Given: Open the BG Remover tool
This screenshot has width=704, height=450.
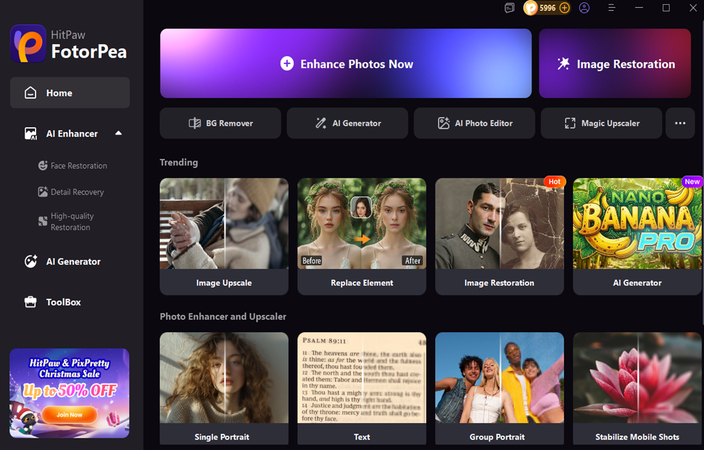Looking at the screenshot, I should [x=220, y=123].
